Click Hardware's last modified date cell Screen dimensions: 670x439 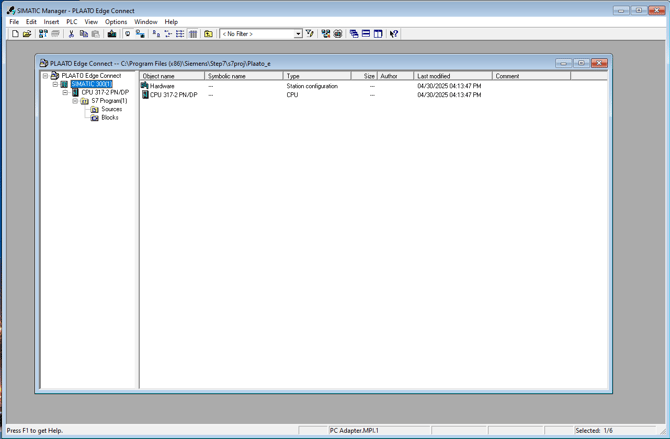449,86
